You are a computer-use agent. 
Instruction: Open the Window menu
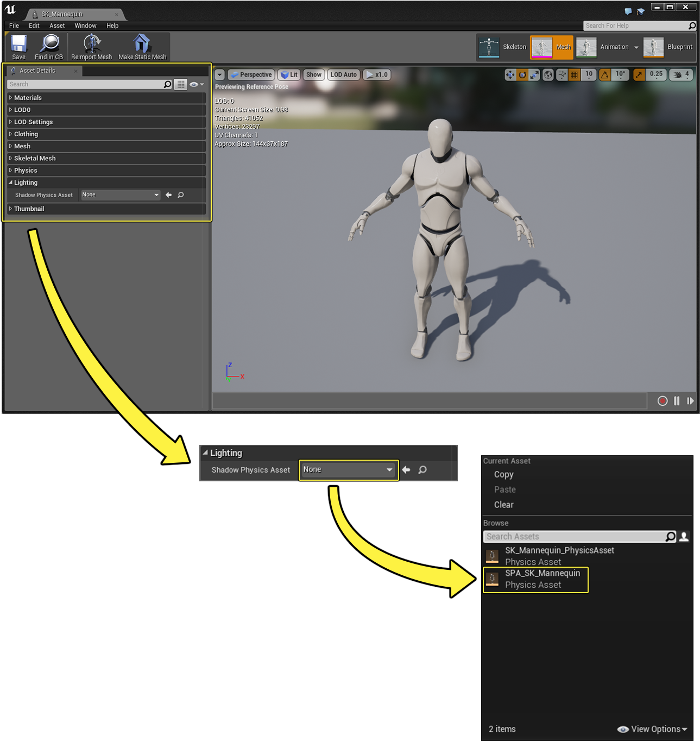[x=85, y=26]
